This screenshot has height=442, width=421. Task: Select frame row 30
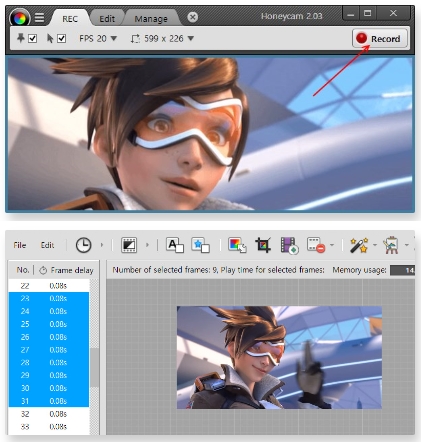point(49,388)
